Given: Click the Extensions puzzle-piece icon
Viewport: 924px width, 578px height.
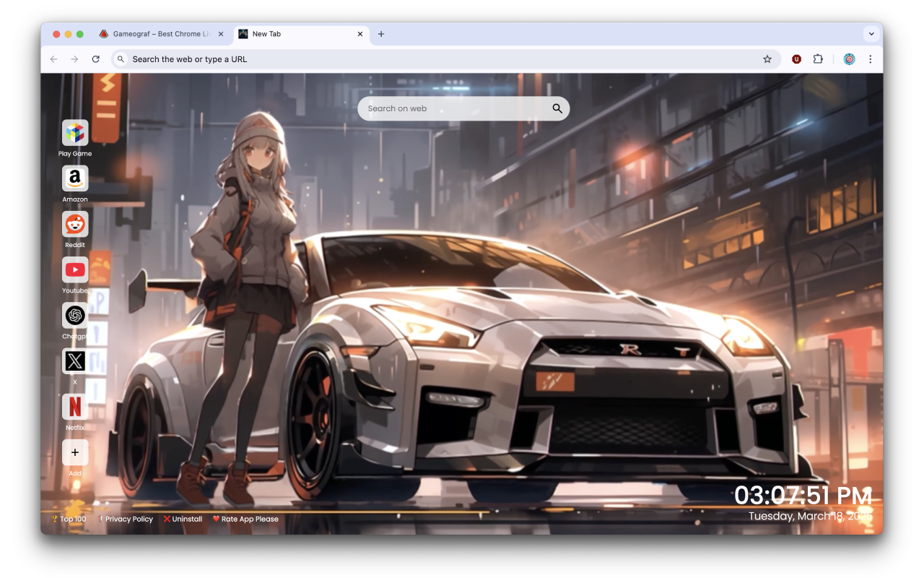Looking at the screenshot, I should tap(818, 59).
